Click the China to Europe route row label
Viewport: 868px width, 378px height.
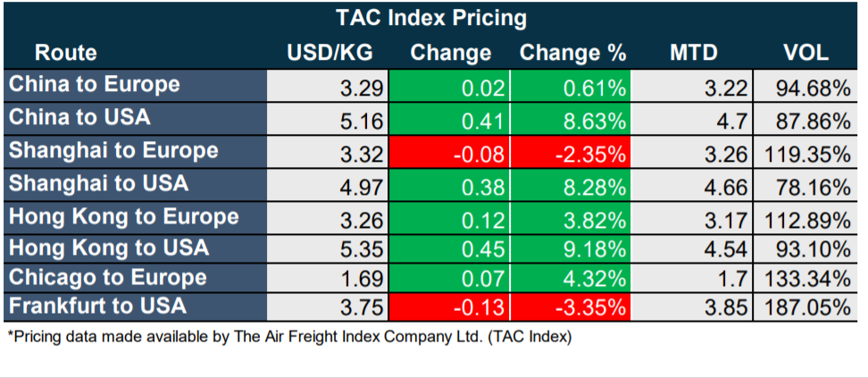94,85
